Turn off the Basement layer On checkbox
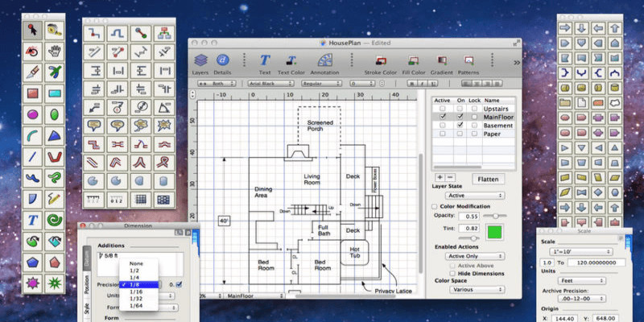Image resolution: width=644 pixels, height=322 pixels. coord(460,126)
